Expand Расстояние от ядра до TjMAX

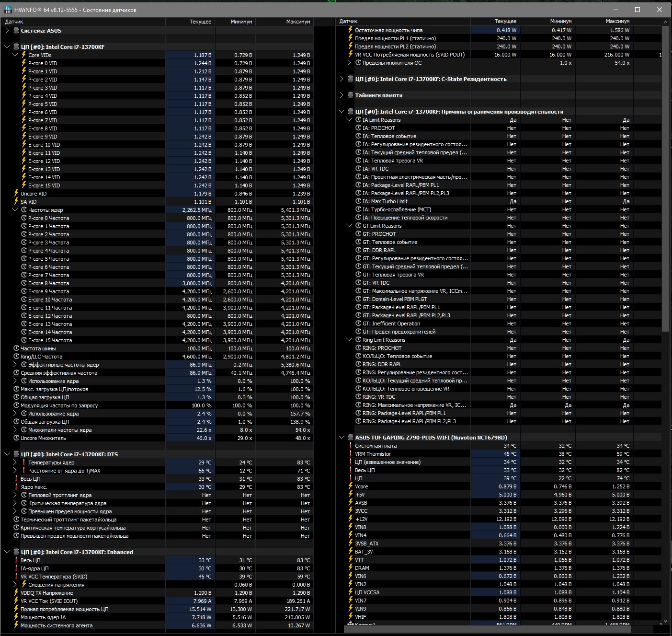pyautogui.click(x=15, y=471)
